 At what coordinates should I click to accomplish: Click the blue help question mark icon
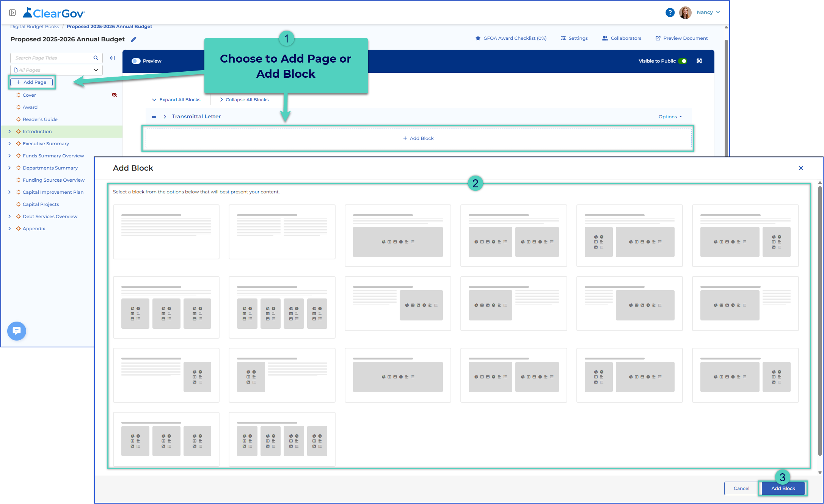670,13
